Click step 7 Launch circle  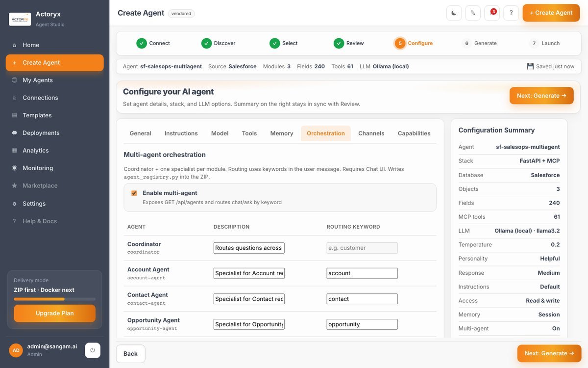coord(534,43)
